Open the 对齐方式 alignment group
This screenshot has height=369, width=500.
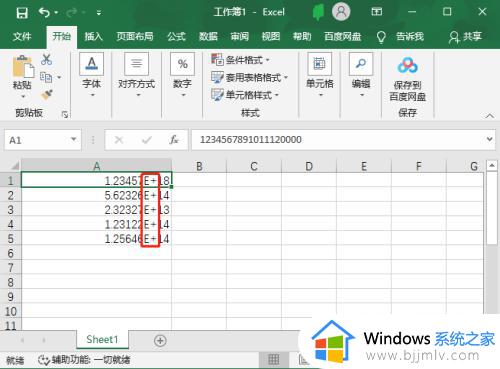pyautogui.click(x=137, y=76)
